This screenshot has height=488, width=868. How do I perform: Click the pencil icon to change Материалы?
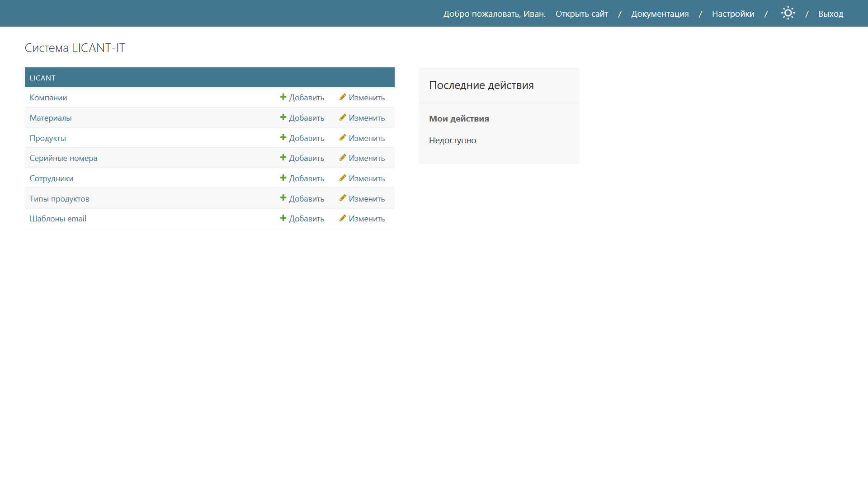click(343, 117)
